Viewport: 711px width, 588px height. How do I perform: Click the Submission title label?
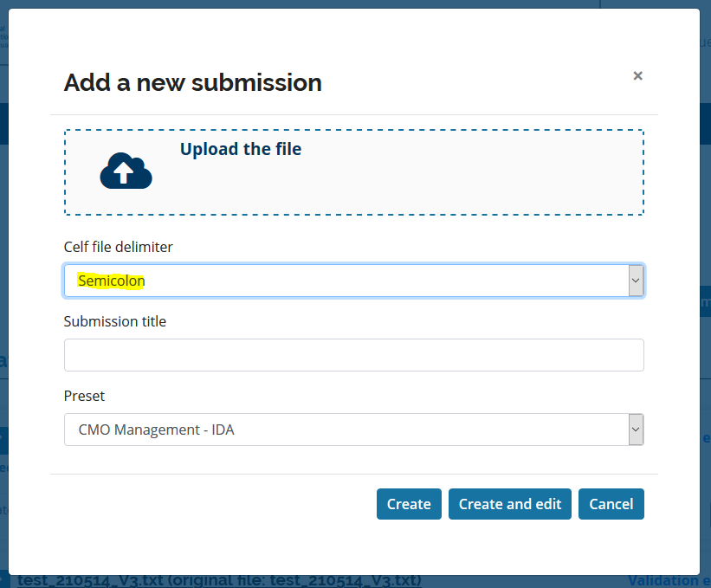114,321
